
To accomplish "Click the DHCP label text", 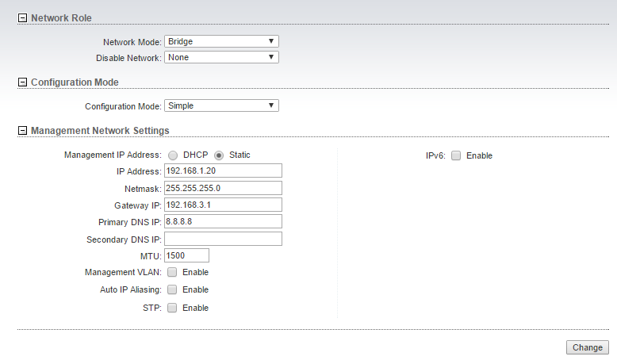I will click(x=196, y=155).
